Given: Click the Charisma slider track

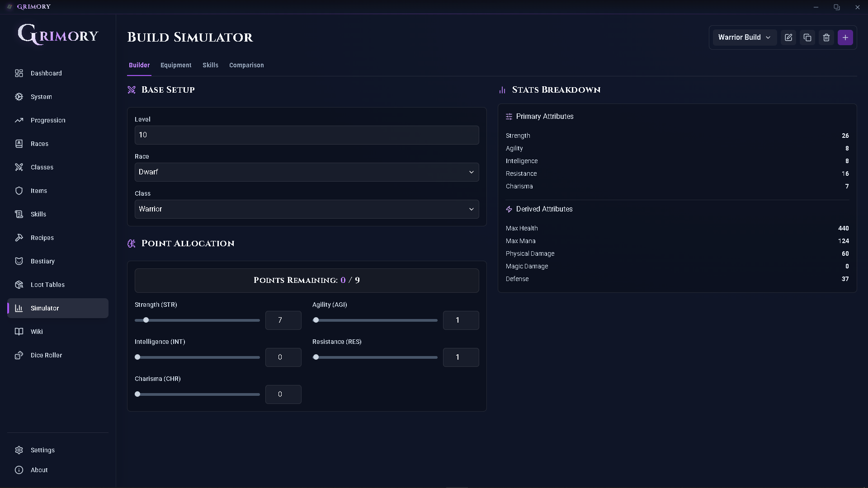Looking at the screenshot, I should click(199, 394).
